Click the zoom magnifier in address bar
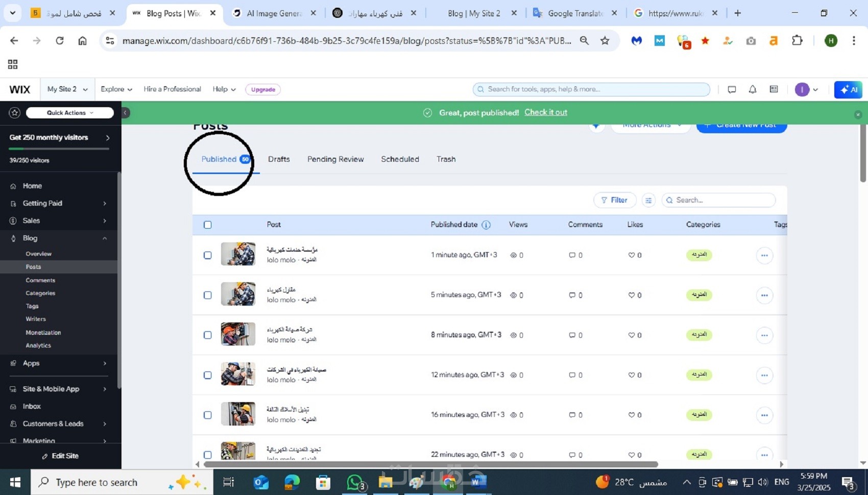Screen dimensions: 868x495 pos(585,41)
